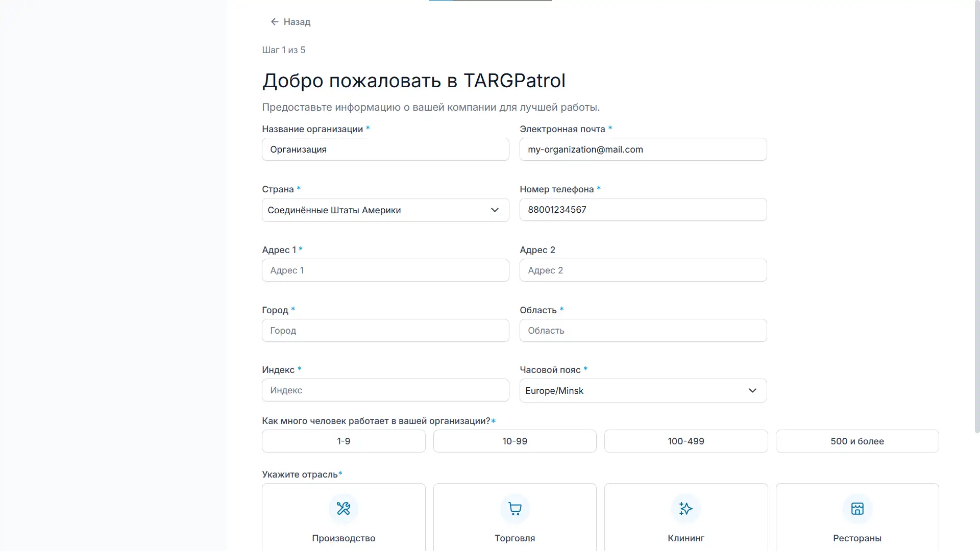Select the Производство wrench icon
The height and width of the screenshot is (551, 980).
tap(343, 509)
